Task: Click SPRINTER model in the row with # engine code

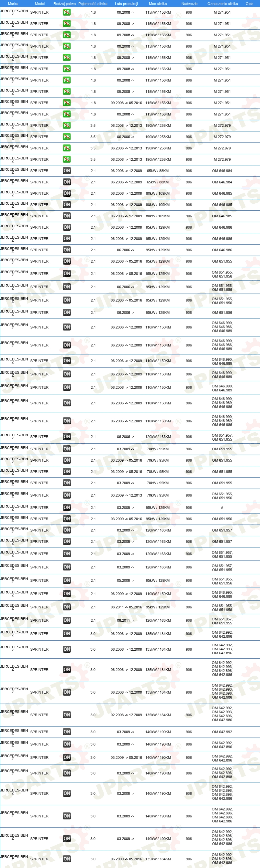Action: click(40, 508)
